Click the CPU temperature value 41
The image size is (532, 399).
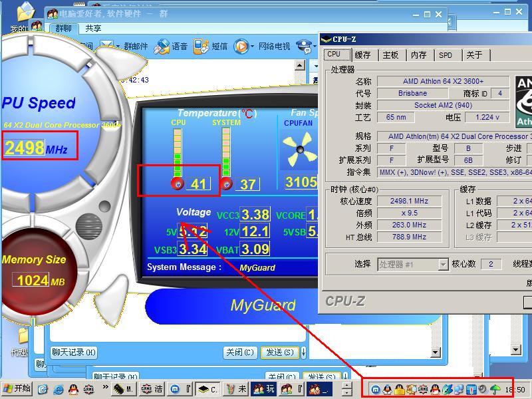point(198,184)
